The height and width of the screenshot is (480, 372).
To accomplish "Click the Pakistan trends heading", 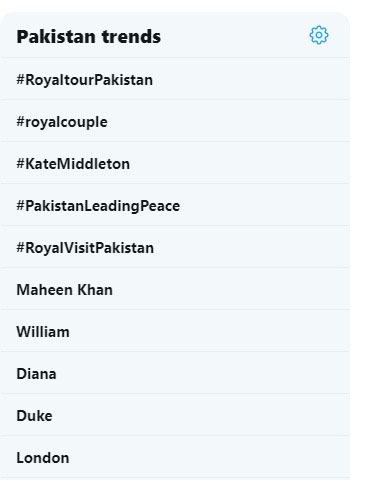I will pyautogui.click(x=89, y=37).
